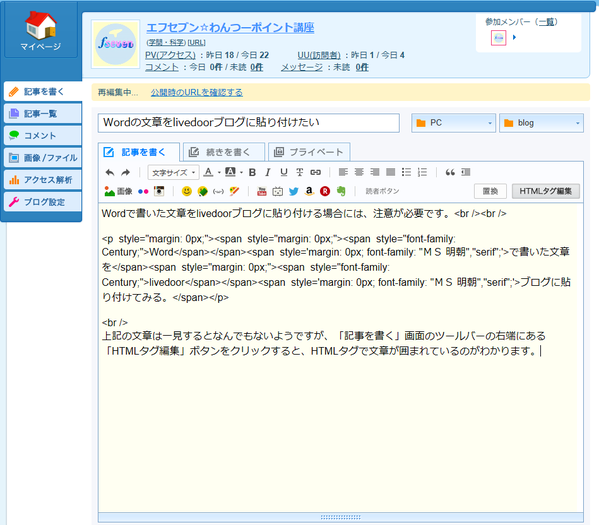Click inside the article body editor
The width and height of the screenshot is (599, 525).
[x=341, y=358]
